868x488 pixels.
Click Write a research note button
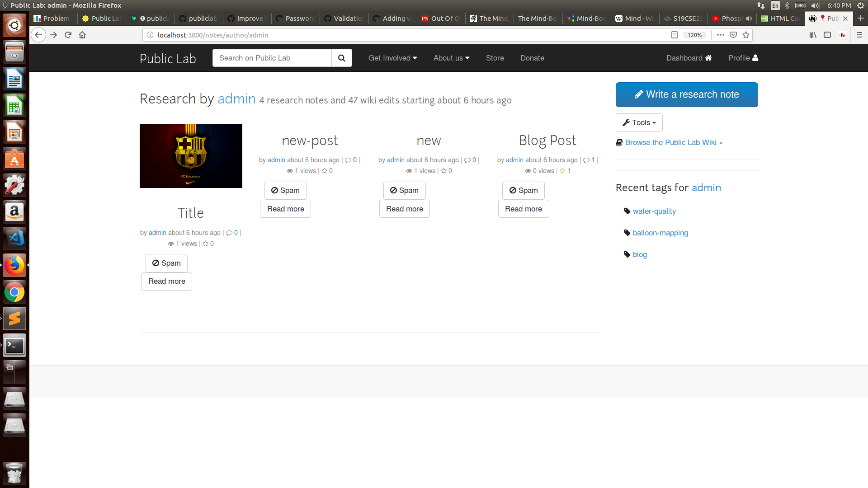click(x=686, y=94)
